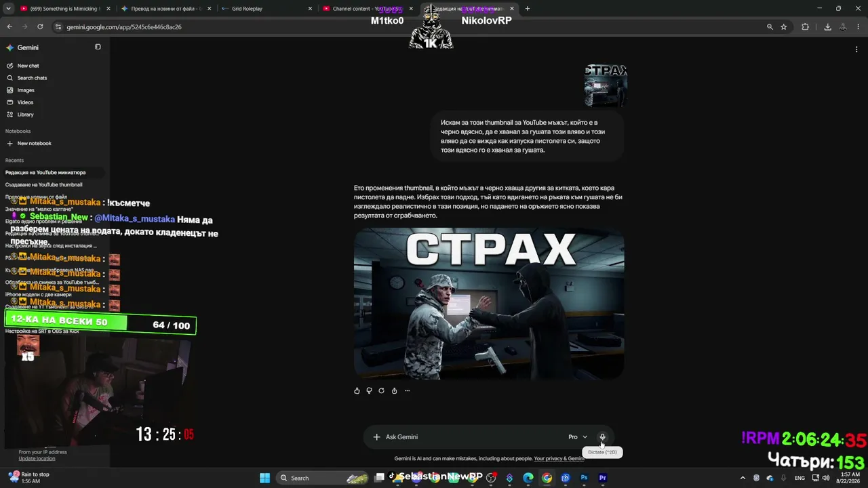The width and height of the screenshot is (868, 488).
Task: Open the conversation three-dot menu
Action: [x=856, y=49]
